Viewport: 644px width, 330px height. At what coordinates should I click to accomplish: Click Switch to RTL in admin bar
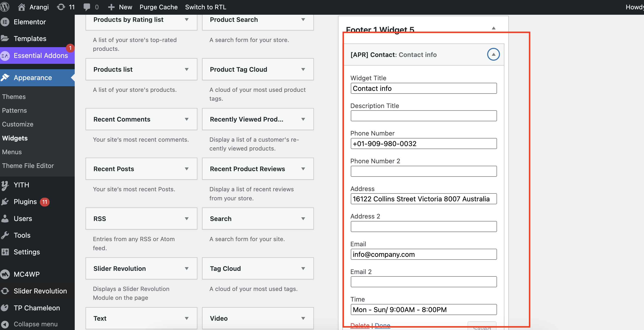point(205,7)
